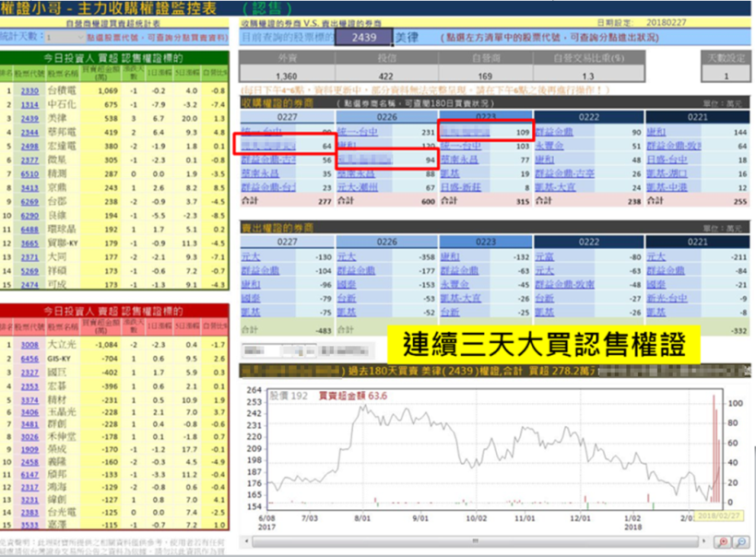The height and width of the screenshot is (557, 756).
Task: Open stock code link 3481
Action: tap(30, 424)
